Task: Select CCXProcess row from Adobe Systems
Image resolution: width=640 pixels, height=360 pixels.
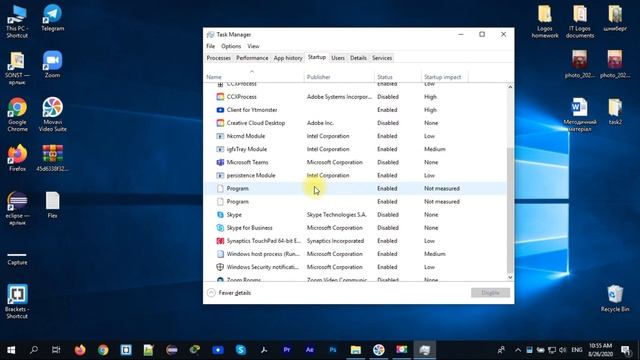Action: point(355,97)
